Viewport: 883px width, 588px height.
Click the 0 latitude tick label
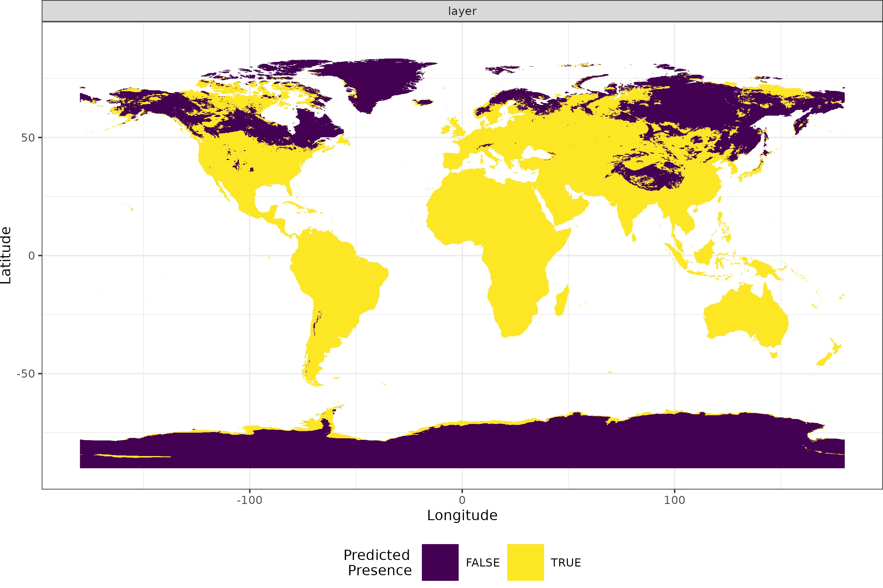[x=31, y=256]
